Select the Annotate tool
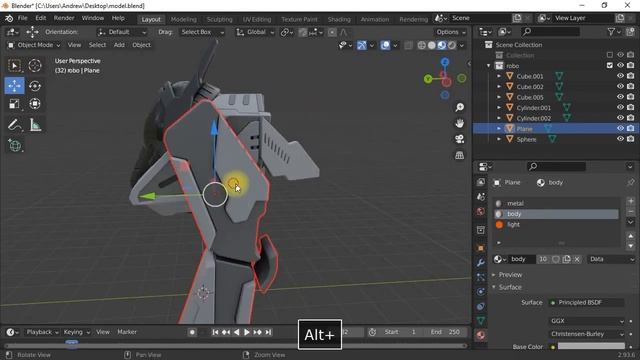This screenshot has height=360, width=640. pos(14,124)
